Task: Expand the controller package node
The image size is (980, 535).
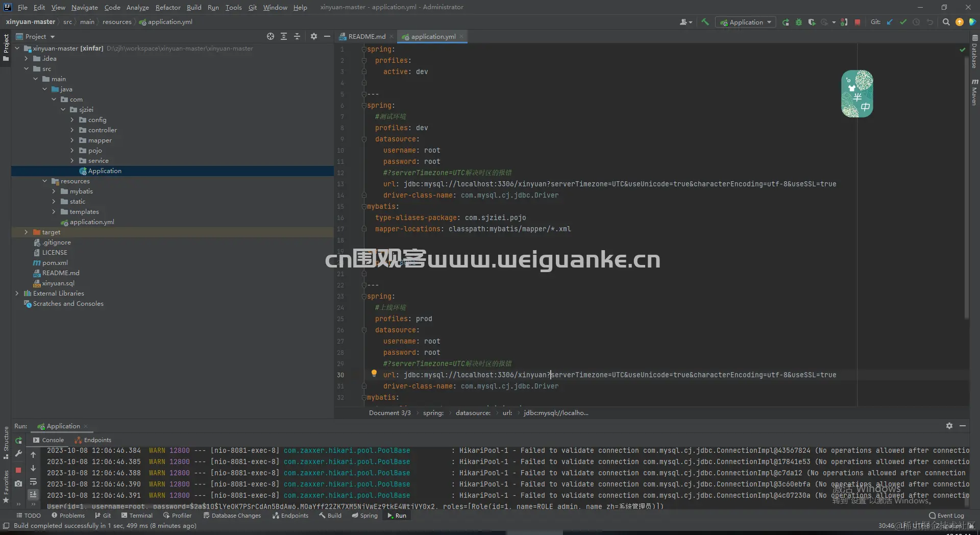Action: point(72,130)
